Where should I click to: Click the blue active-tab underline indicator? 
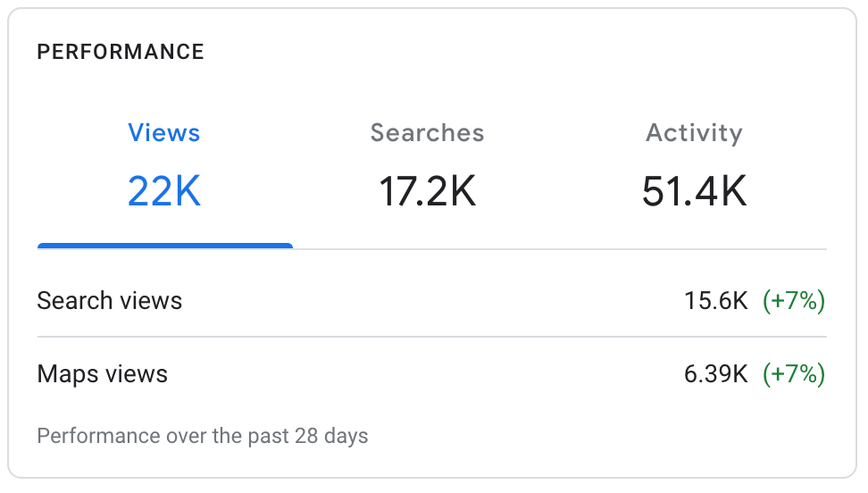coord(164,246)
